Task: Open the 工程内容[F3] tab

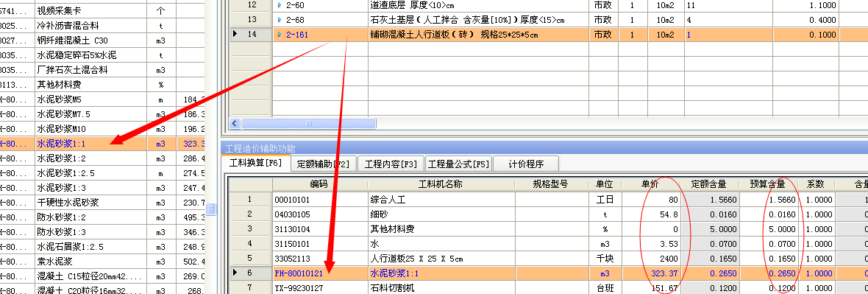Action: [x=391, y=164]
